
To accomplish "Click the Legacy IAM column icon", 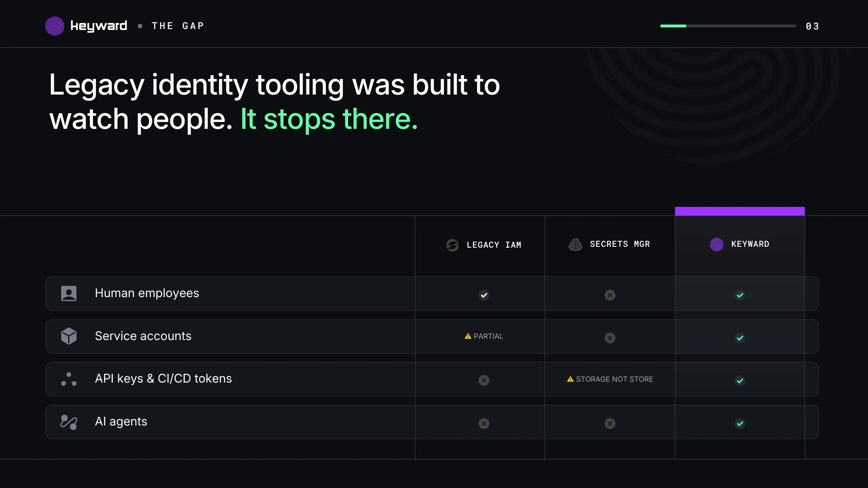I will pyautogui.click(x=452, y=245).
